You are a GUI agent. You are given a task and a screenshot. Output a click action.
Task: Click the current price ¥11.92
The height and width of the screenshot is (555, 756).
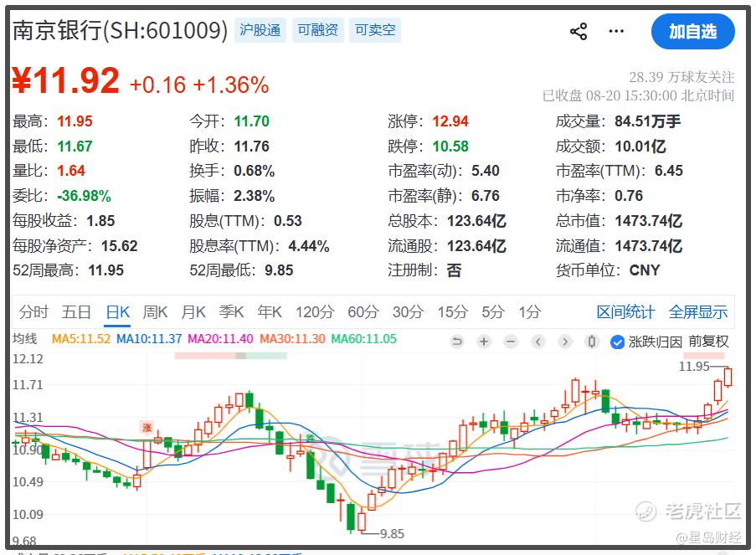tap(65, 80)
